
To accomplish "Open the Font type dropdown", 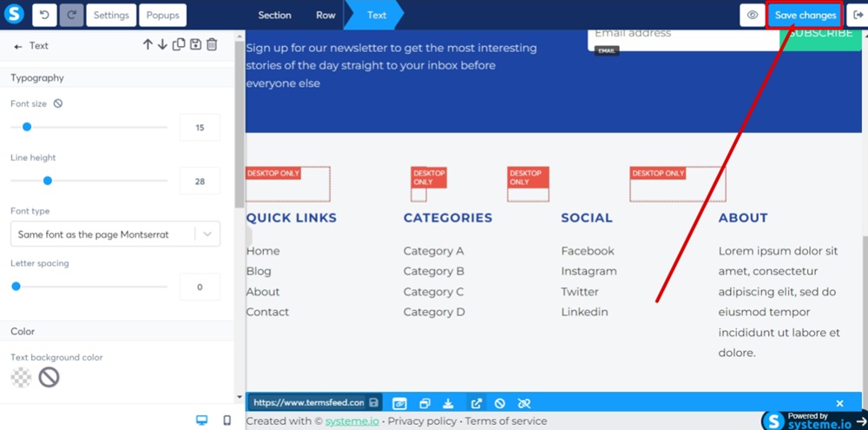I will click(115, 234).
